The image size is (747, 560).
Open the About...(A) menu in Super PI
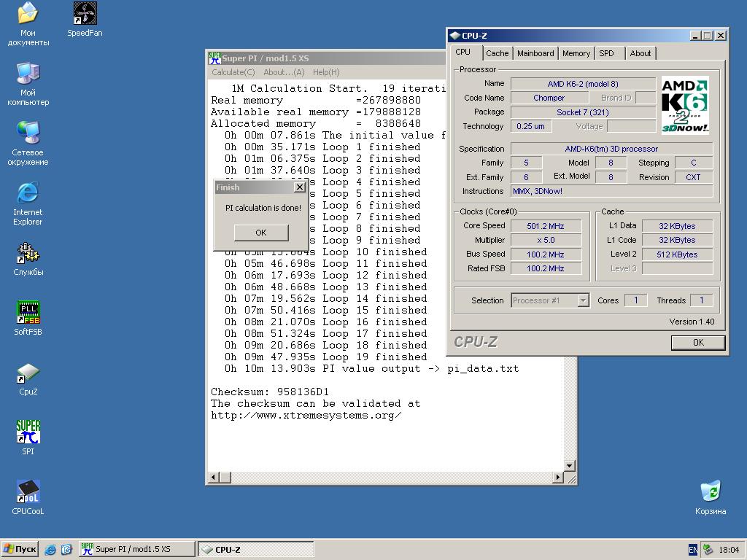tap(284, 72)
